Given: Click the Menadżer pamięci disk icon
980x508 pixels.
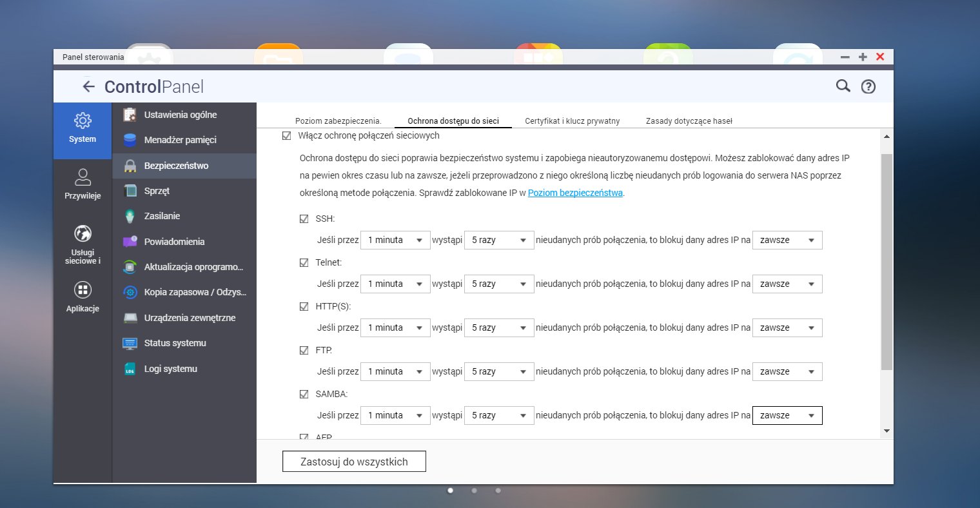Looking at the screenshot, I should point(130,140).
